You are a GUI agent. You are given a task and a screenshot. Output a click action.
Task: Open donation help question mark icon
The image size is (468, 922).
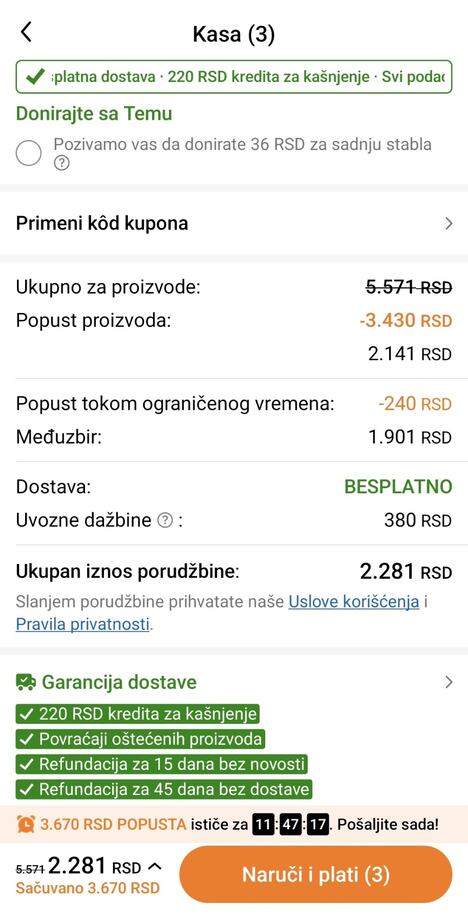(x=61, y=163)
